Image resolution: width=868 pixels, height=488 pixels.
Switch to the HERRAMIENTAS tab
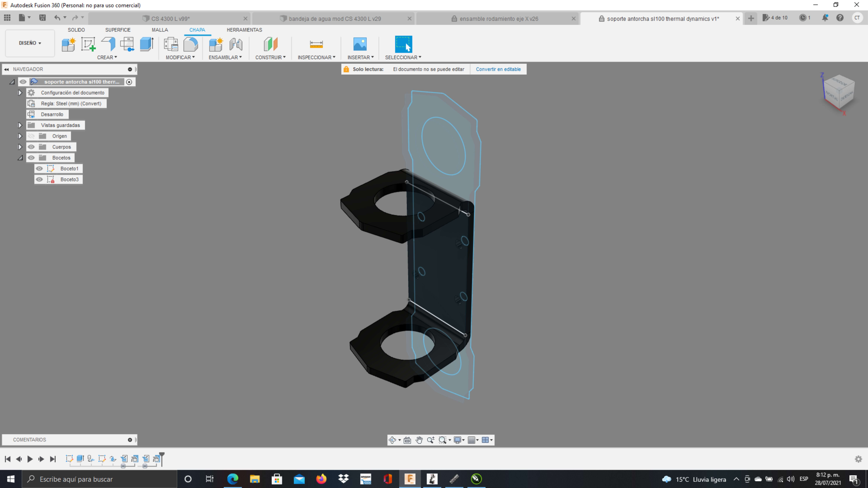pos(244,30)
